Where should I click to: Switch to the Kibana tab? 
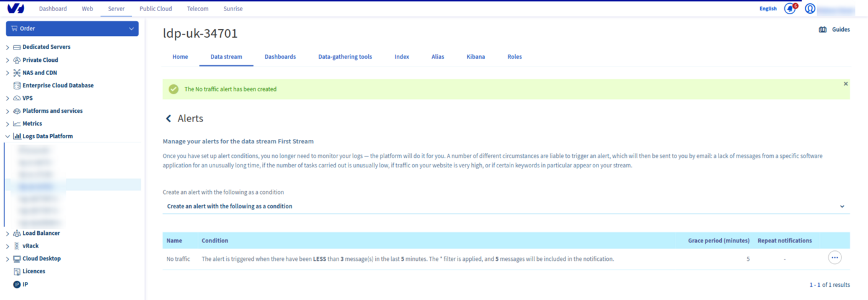[476, 57]
